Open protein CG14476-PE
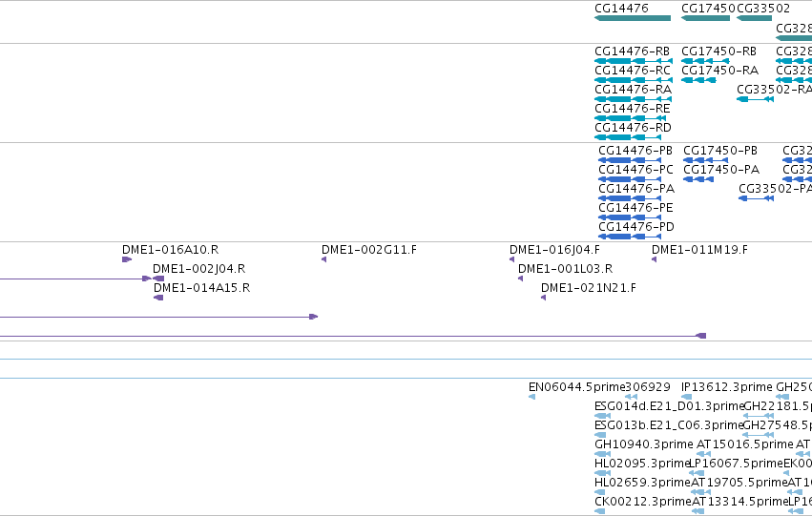The width and height of the screenshot is (812, 516). (635, 208)
